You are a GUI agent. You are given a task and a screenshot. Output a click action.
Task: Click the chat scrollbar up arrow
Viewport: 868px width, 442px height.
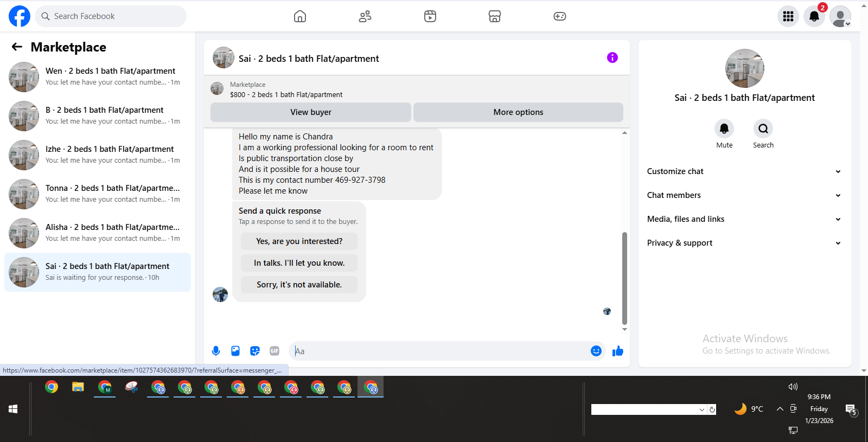click(624, 133)
